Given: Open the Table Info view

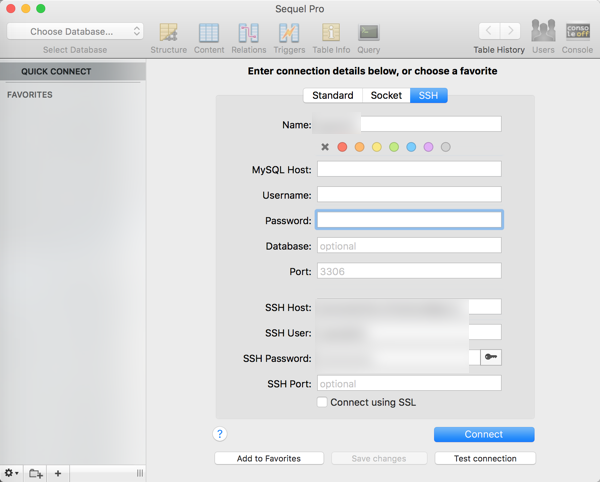Looking at the screenshot, I should pos(331,38).
